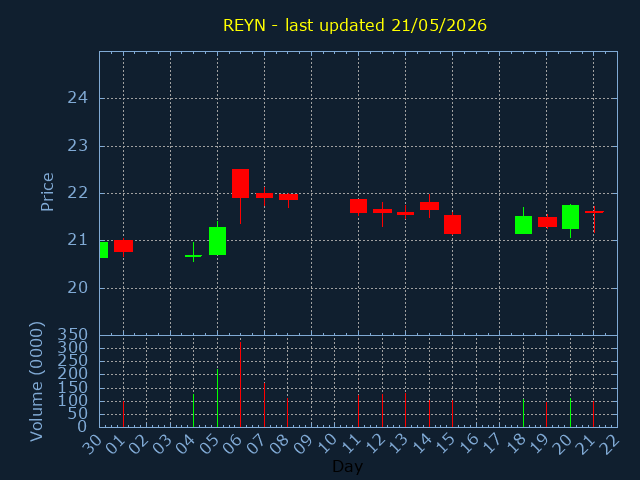
Task: Click the green candlestick on day 05
Action: point(218,241)
